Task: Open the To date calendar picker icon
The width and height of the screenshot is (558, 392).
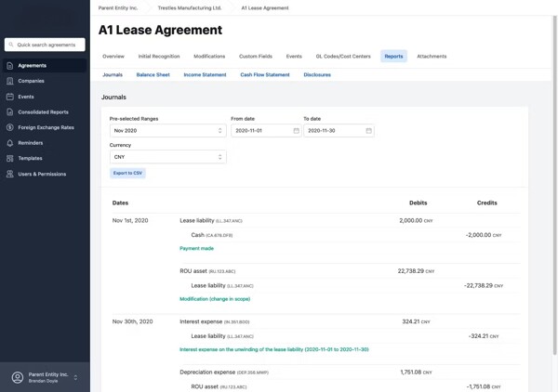Action: (368, 131)
